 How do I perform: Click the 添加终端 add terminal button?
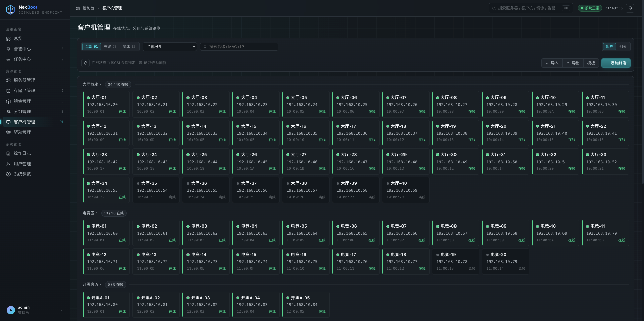click(x=616, y=63)
